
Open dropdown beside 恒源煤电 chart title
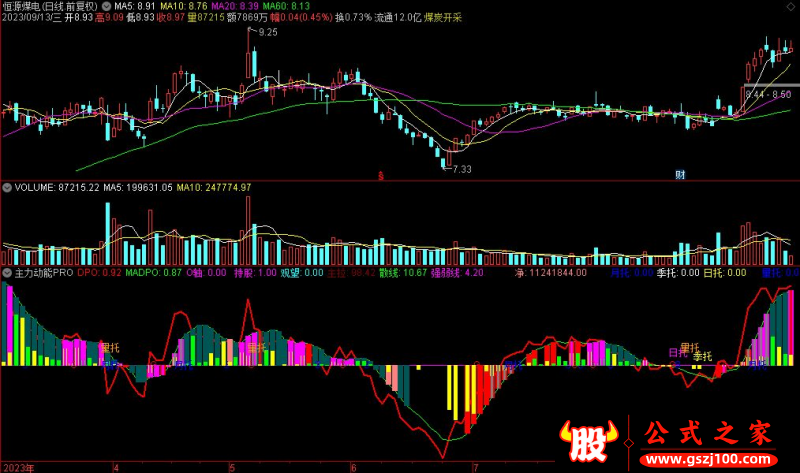[x=106, y=6]
